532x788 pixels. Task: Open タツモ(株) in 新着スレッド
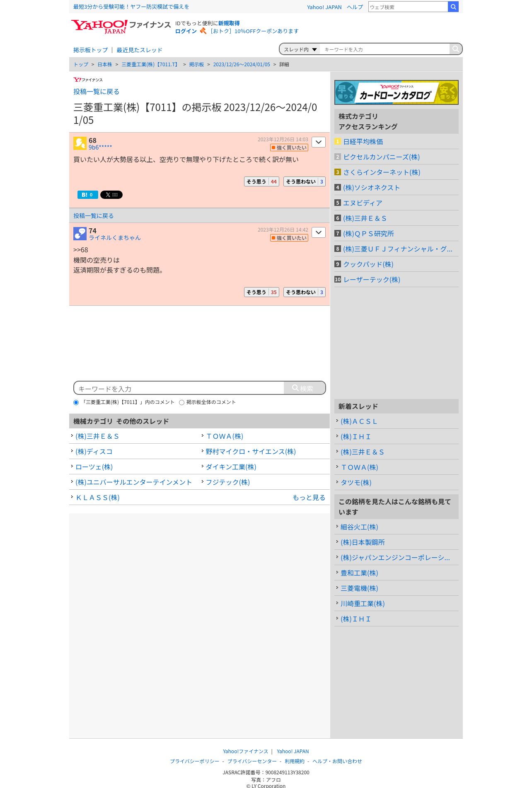(x=356, y=483)
